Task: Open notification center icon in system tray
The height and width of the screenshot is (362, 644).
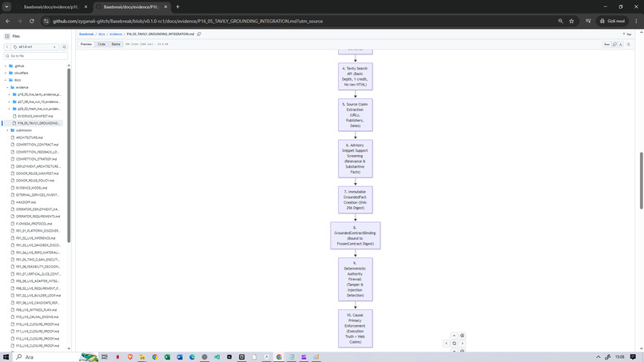Action: (x=633, y=357)
